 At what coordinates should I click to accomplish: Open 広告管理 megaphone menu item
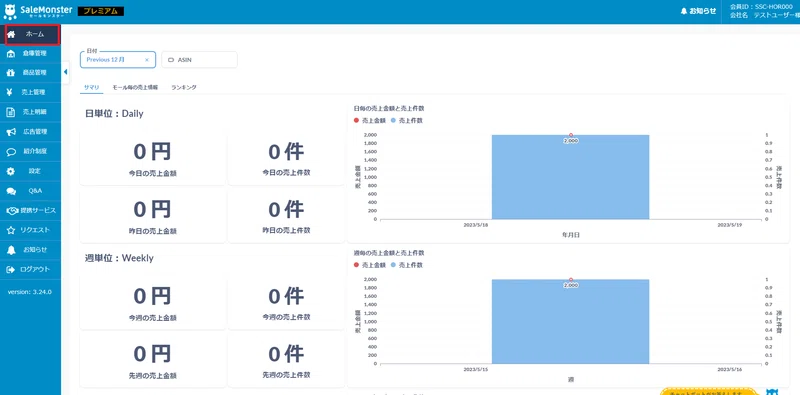coord(31,132)
